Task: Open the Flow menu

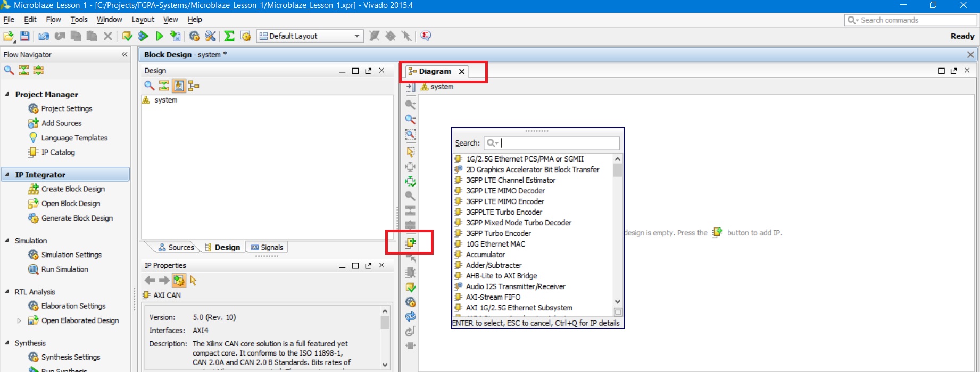Action: coord(53,20)
